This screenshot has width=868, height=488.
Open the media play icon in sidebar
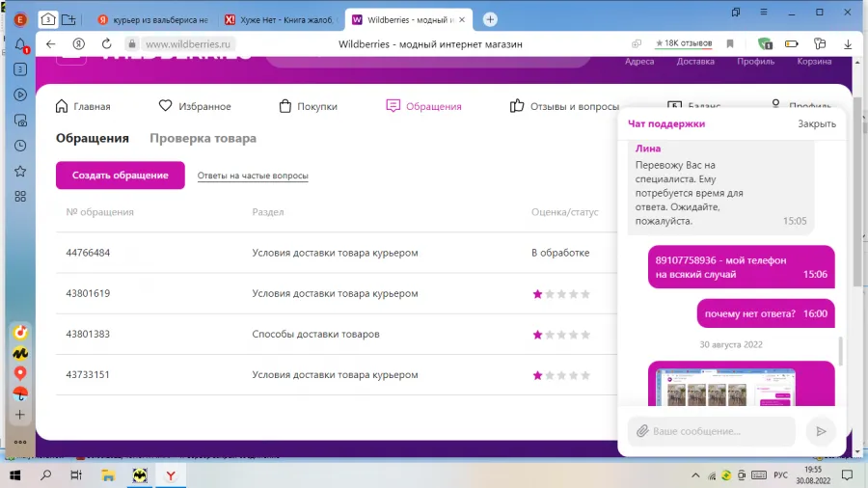20,95
